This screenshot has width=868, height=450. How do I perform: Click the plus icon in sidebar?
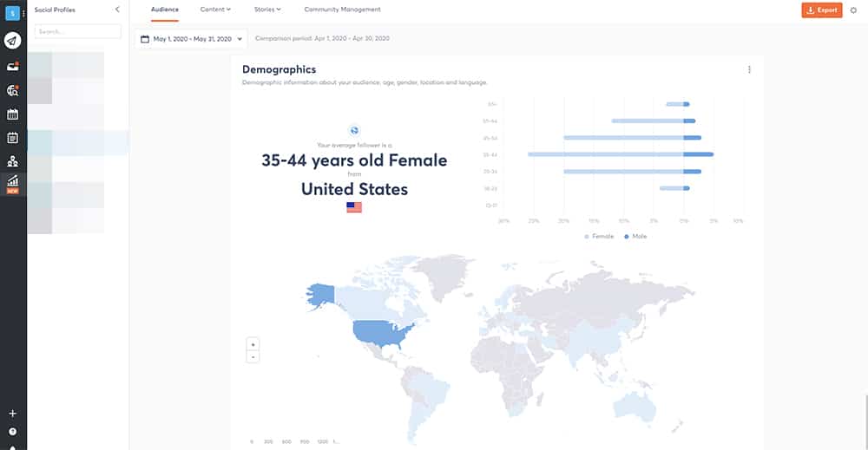click(13, 414)
